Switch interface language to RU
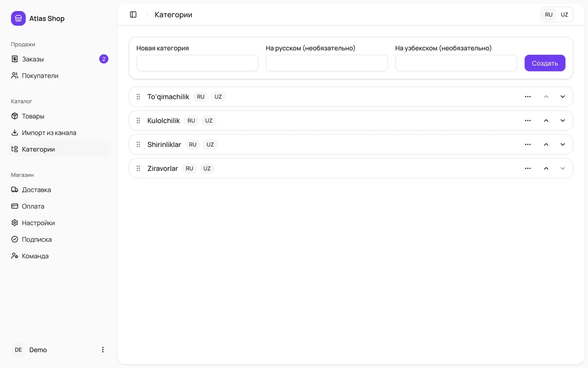Screen dimensions: 588x368 [x=549, y=15]
